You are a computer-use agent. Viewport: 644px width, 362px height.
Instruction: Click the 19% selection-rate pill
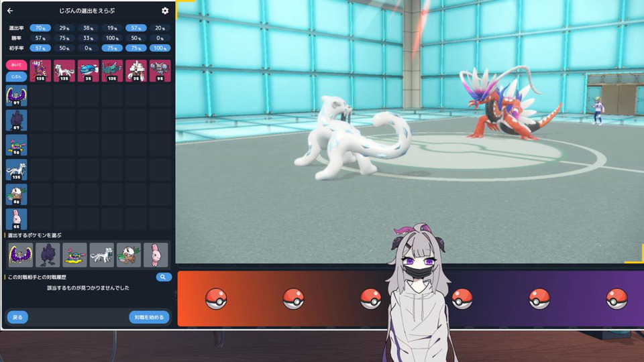pyautogui.click(x=112, y=28)
